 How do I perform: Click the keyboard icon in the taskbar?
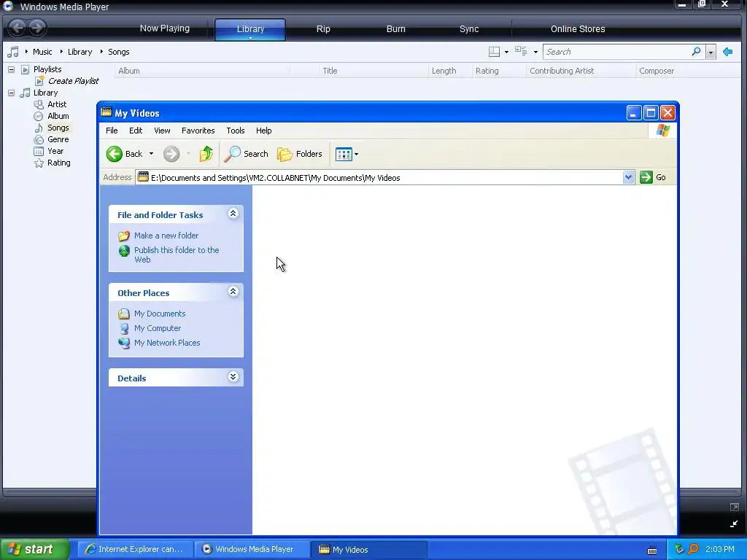[x=652, y=551]
